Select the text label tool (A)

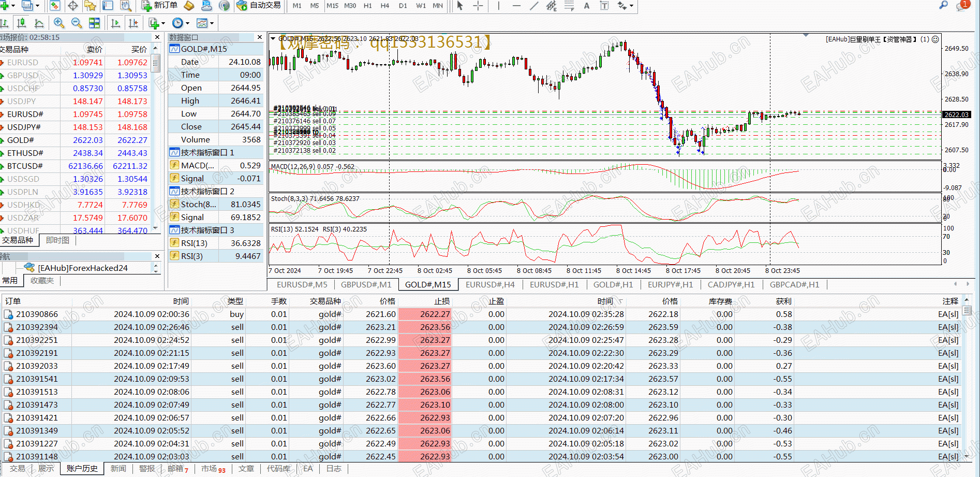point(586,6)
